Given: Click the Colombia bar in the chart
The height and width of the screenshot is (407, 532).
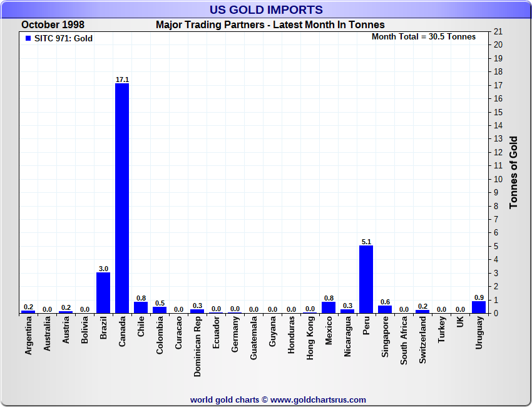Looking at the screenshot, I should coord(160,310).
